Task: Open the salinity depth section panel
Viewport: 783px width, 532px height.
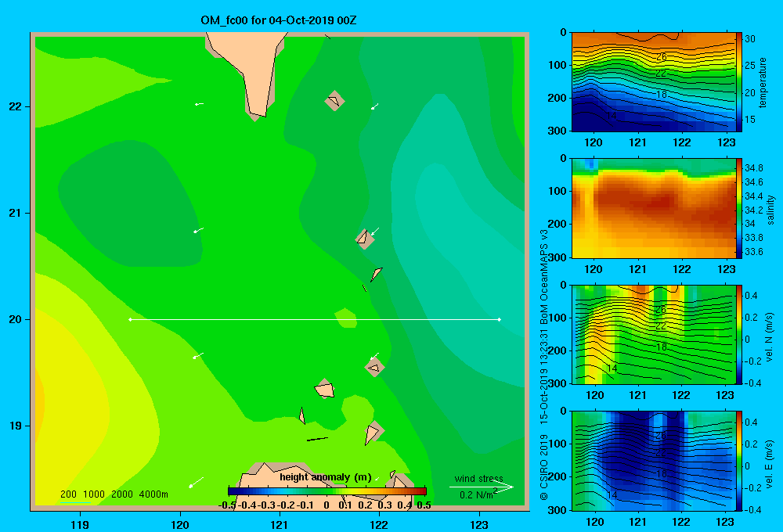Action: click(653, 208)
